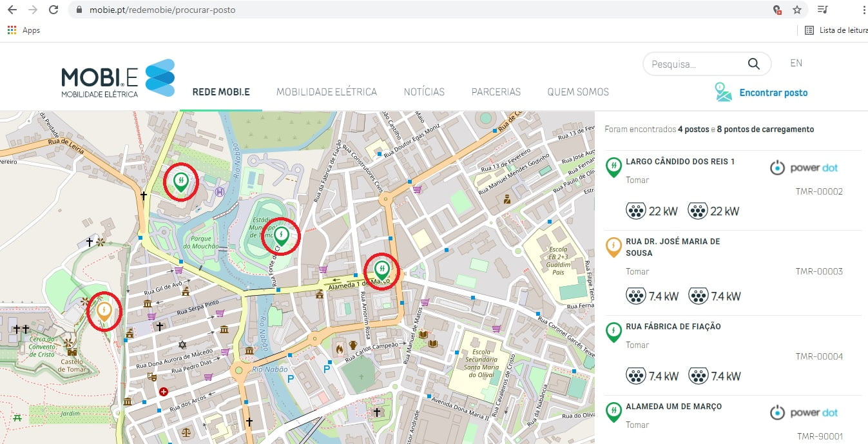Open RUA FÁBRICA DE FIAÇÃO station
Screen dimensions: 868x444
coord(673,327)
